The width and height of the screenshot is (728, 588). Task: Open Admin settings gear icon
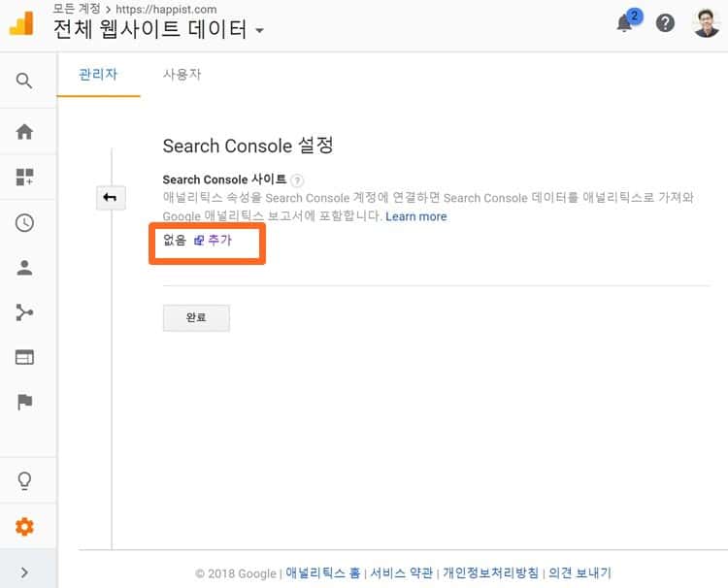[24, 527]
